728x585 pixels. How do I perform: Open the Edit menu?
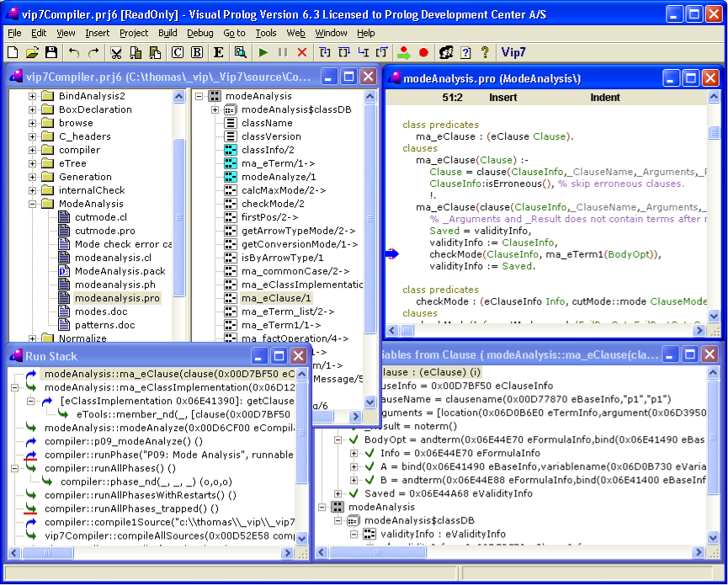(x=39, y=33)
